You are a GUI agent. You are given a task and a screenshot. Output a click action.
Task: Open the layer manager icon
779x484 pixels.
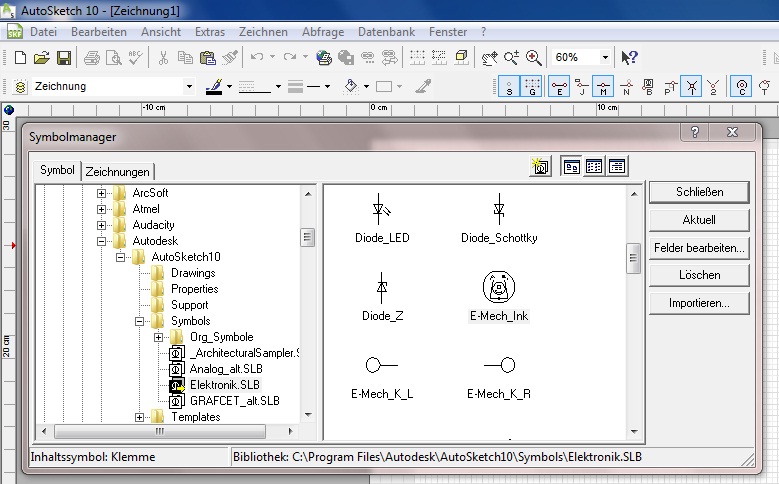click(x=20, y=86)
